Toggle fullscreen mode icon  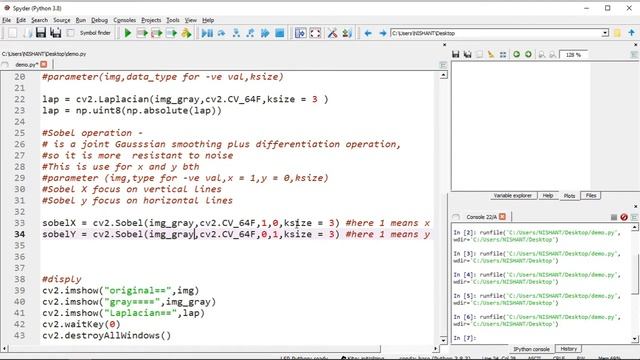pyautogui.click(x=315, y=33)
